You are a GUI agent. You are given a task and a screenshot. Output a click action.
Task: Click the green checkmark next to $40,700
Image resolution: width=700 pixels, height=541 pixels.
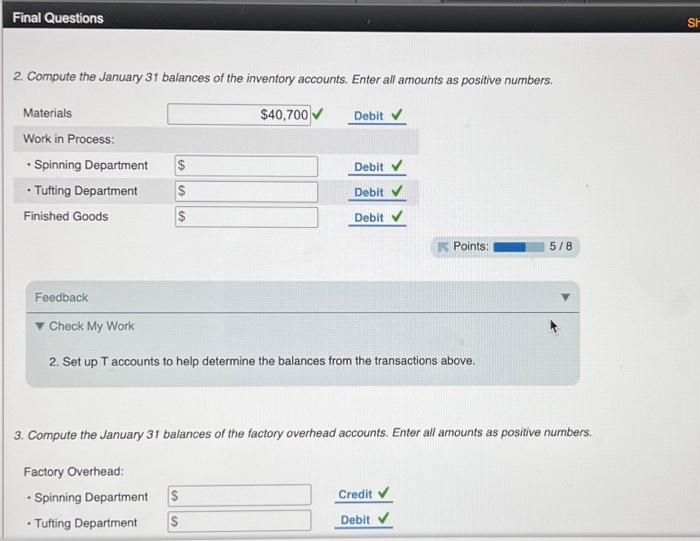pyautogui.click(x=317, y=114)
